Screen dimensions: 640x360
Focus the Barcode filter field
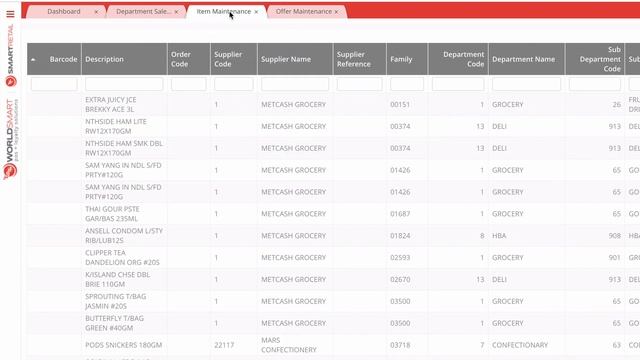54,84
